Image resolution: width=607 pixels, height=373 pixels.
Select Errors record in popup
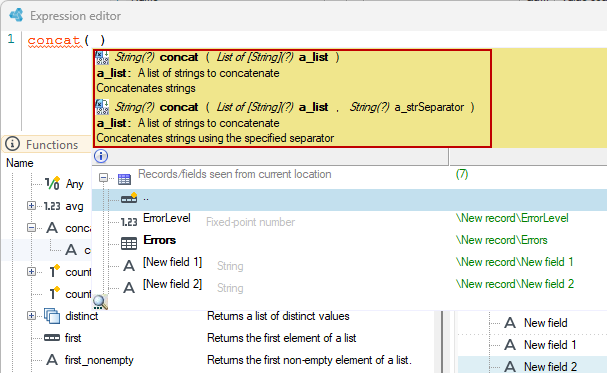[159, 240]
